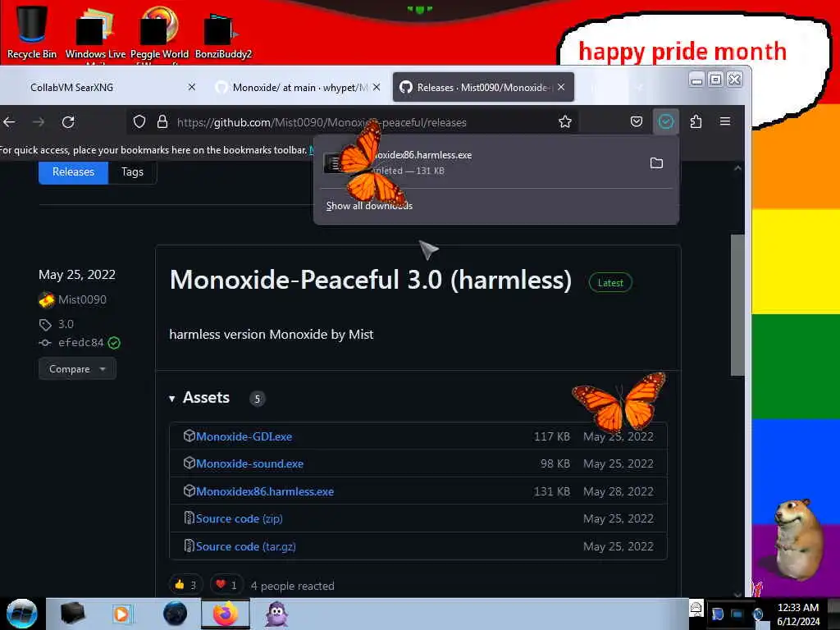The width and height of the screenshot is (840, 630).
Task: Open the Windows Start orb
Action: point(21,614)
